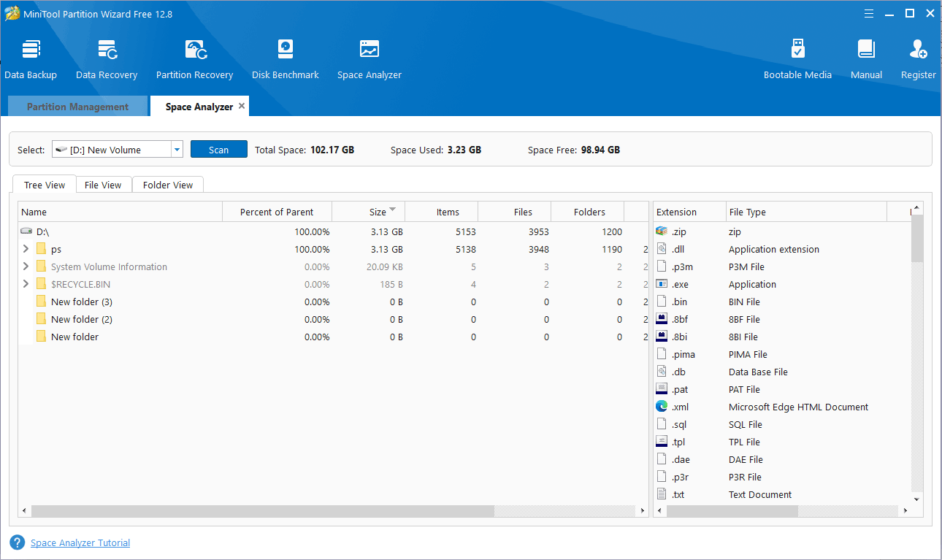
Task: Open the Manual
Action: pyautogui.click(x=866, y=60)
